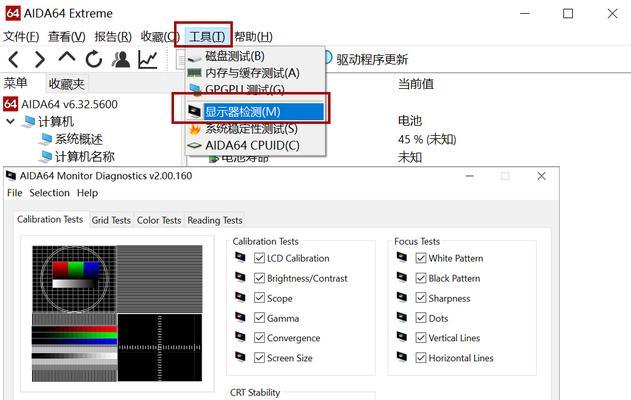Disable the Vertical Lines checkbox
Viewport: 631px width, 400px height.
(x=421, y=338)
